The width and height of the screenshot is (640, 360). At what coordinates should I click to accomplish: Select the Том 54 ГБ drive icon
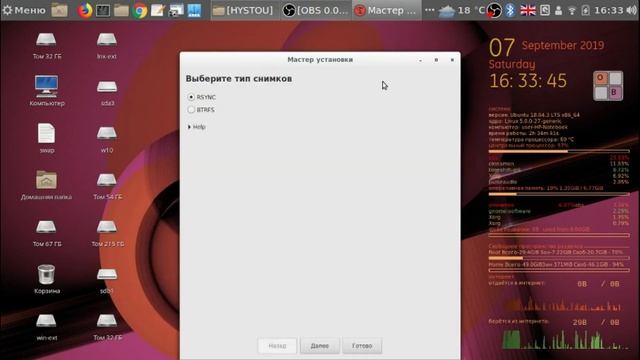click(107, 187)
